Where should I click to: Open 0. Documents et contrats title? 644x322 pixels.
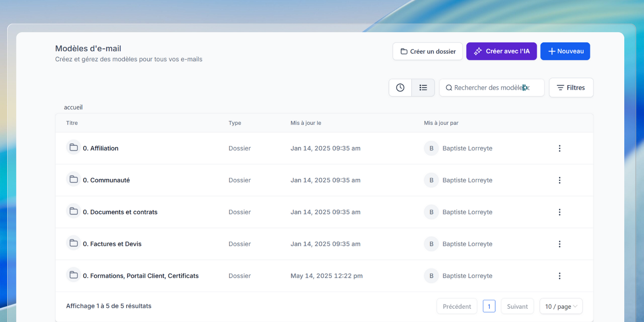coord(120,212)
